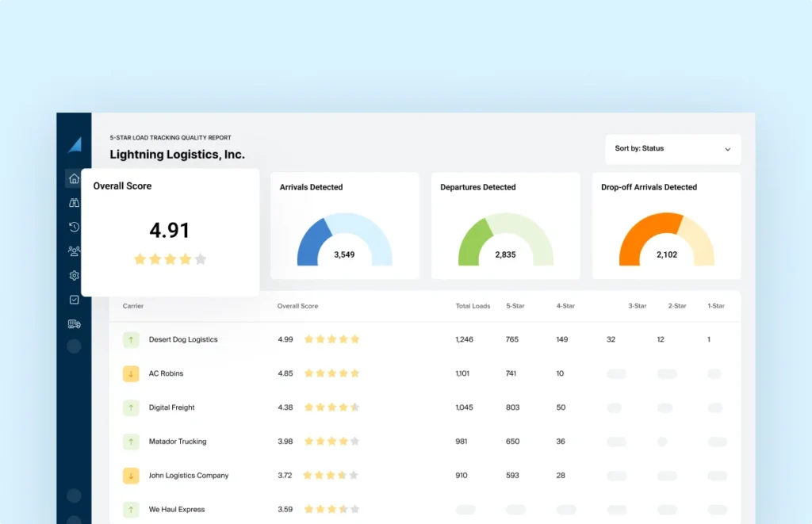Click the Departures Detected card
The width and height of the screenshot is (812, 524).
coord(505,225)
